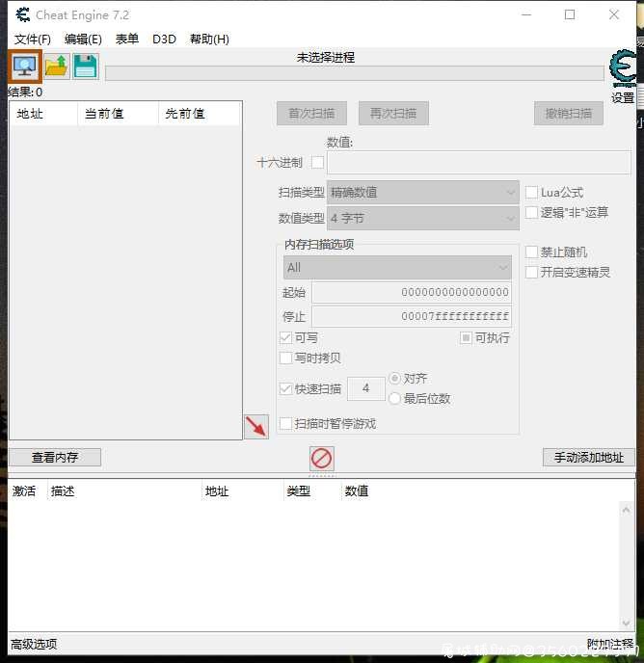Click the red clear-list prohibition icon
644x663 pixels.
tap(322, 459)
